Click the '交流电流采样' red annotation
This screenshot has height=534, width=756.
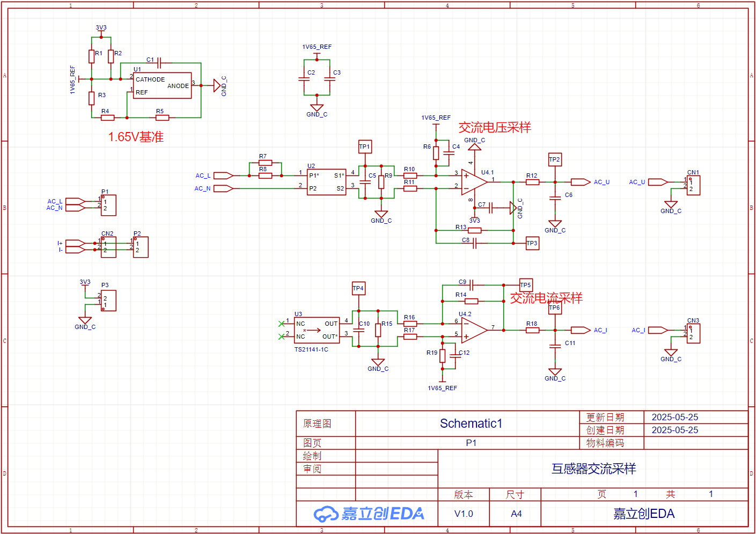point(546,298)
